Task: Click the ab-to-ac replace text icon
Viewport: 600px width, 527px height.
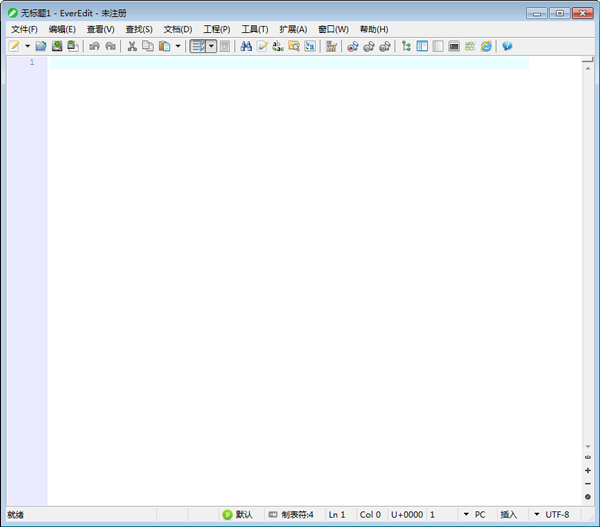Action: tap(278, 46)
